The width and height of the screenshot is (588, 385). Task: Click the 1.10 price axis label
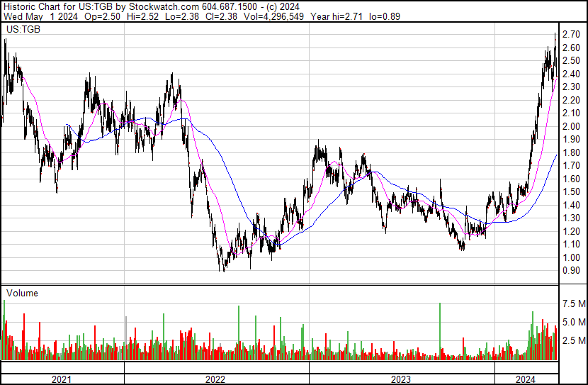pyautogui.click(x=572, y=245)
